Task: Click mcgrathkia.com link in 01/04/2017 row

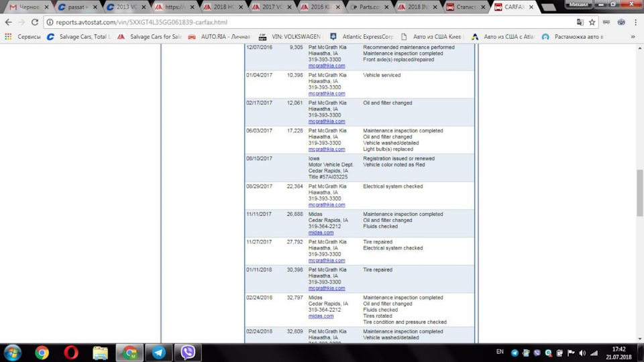Action: [x=327, y=94]
